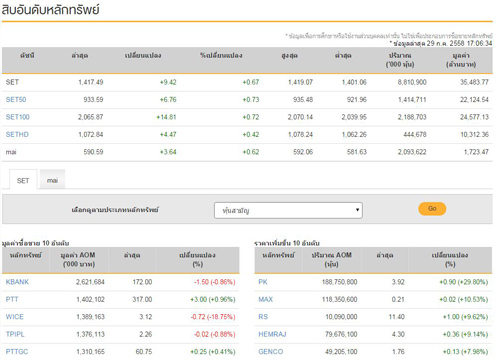This screenshot has width=500, height=360.
Task: Open the TPIPL stock link
Action: (x=15, y=334)
